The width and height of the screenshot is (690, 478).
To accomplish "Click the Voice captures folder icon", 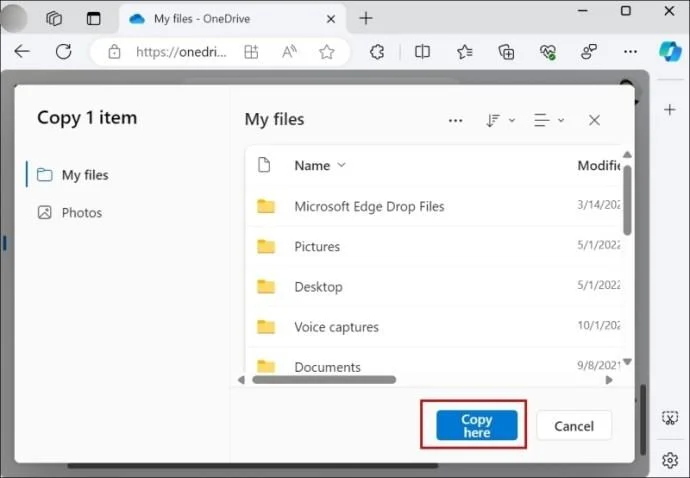I will [x=266, y=327].
